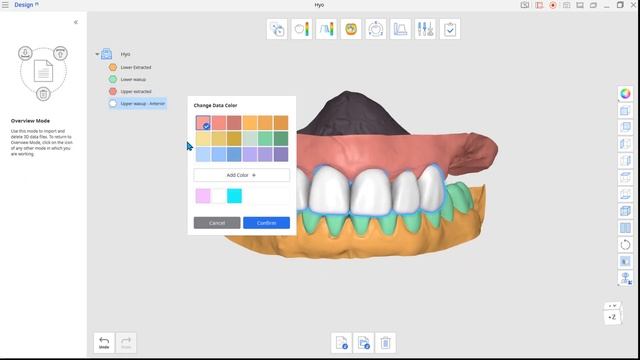Toggle the icon below the rotate arrow
The width and height of the screenshot is (640, 360).
pyautogui.click(x=625, y=261)
